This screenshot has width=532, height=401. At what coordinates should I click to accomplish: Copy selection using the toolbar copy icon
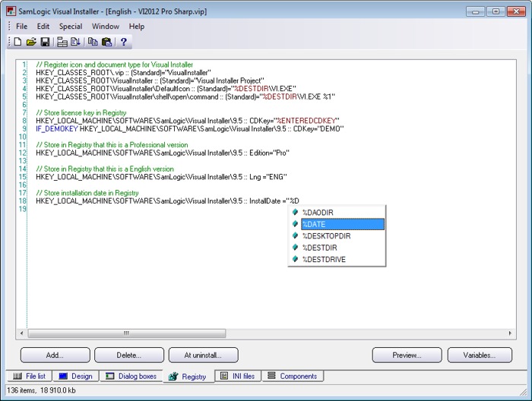pos(93,42)
